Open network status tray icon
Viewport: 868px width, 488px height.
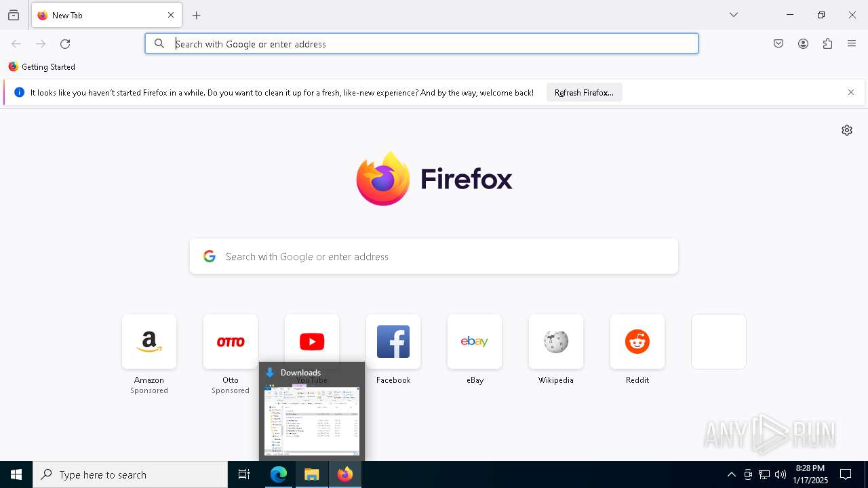pos(764,474)
